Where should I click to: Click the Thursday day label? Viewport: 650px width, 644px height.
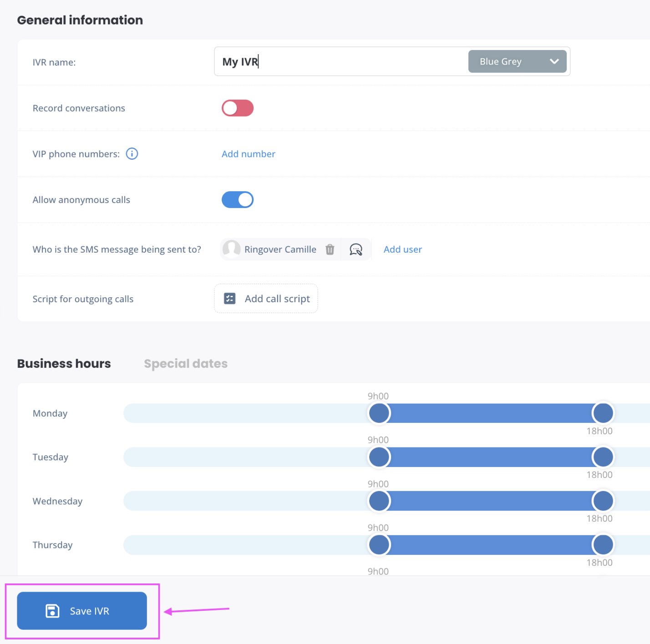click(53, 545)
